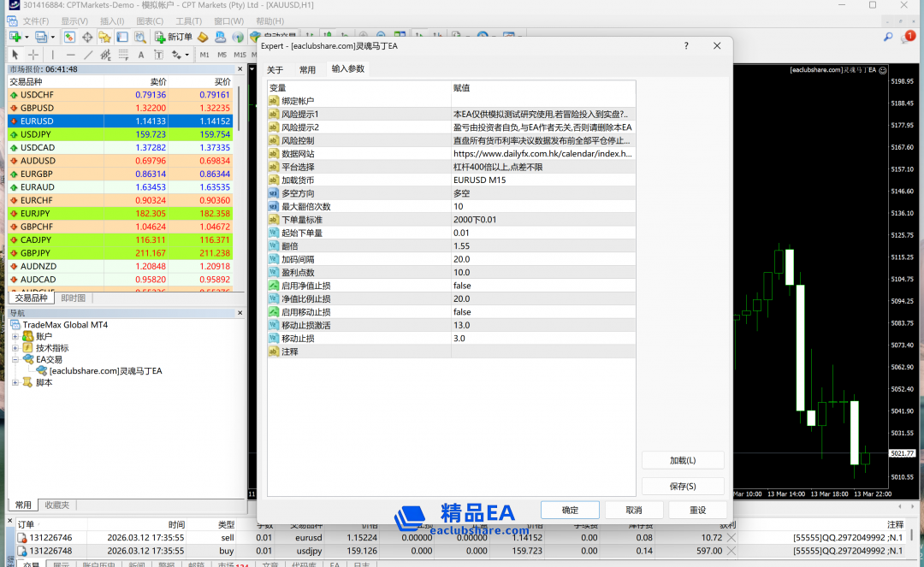
Task: Expand the 账户 (Accounts) tree node
Action: (15, 337)
